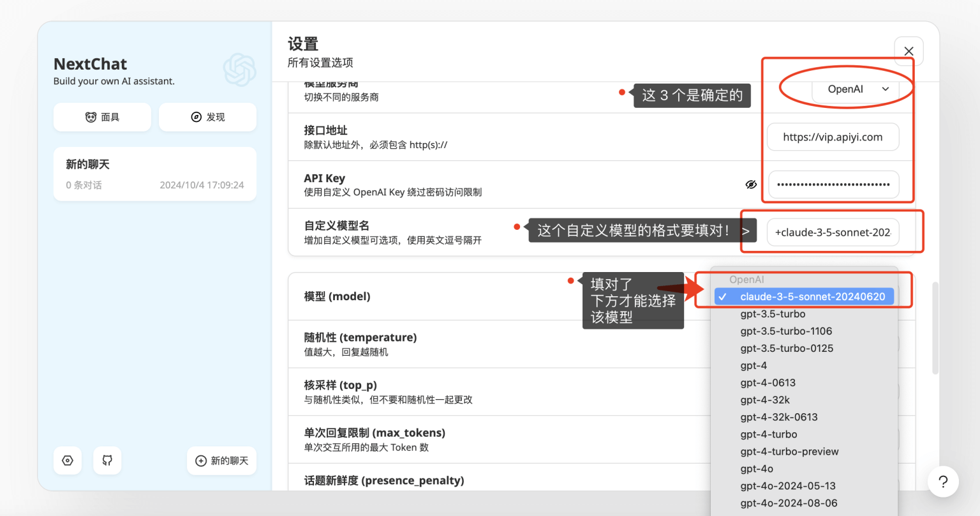980x516 pixels.
Task: Open the 发现 (discover) section
Action: pos(207,117)
